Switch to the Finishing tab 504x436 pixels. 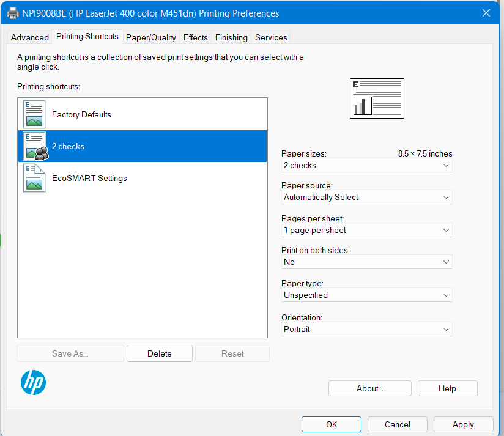[231, 37]
